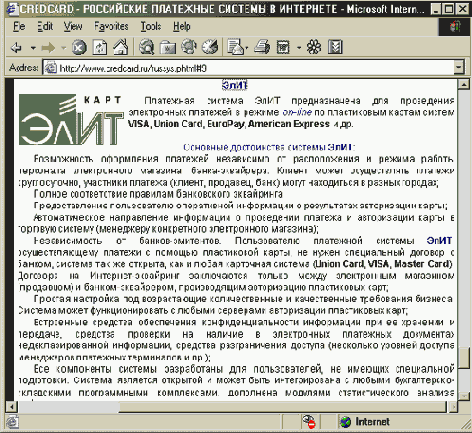Click the Internet Explorer throbber logo
The image size is (472, 433).
pos(455,27)
